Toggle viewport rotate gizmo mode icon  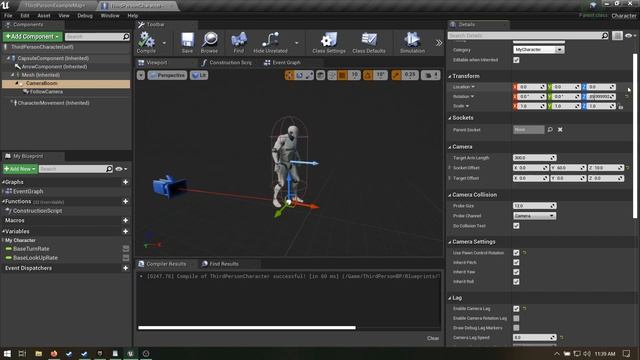click(x=299, y=75)
